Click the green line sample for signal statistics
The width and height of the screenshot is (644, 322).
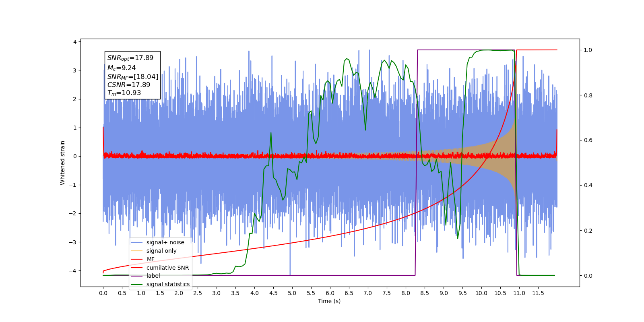tap(137, 284)
